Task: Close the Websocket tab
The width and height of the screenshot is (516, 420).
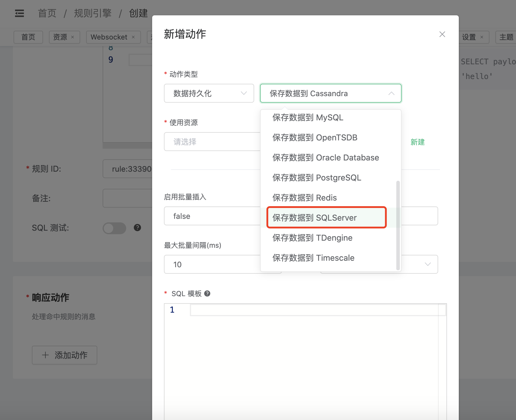Action: click(x=134, y=37)
